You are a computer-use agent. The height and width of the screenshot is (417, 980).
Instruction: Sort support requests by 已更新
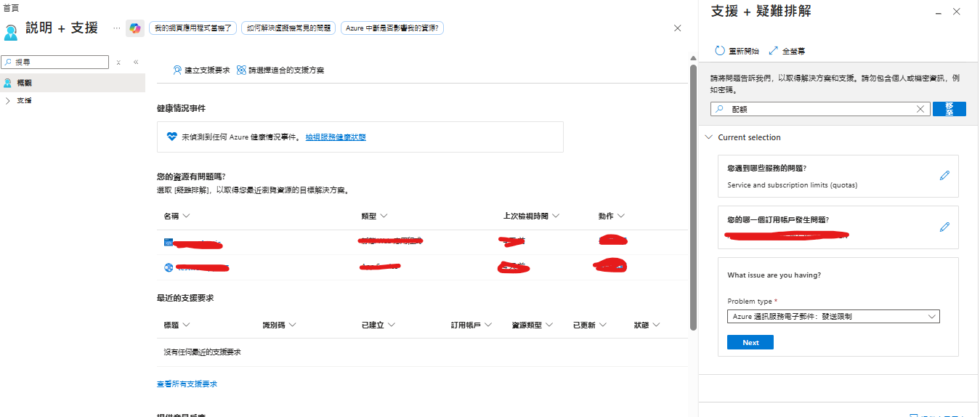(x=590, y=325)
